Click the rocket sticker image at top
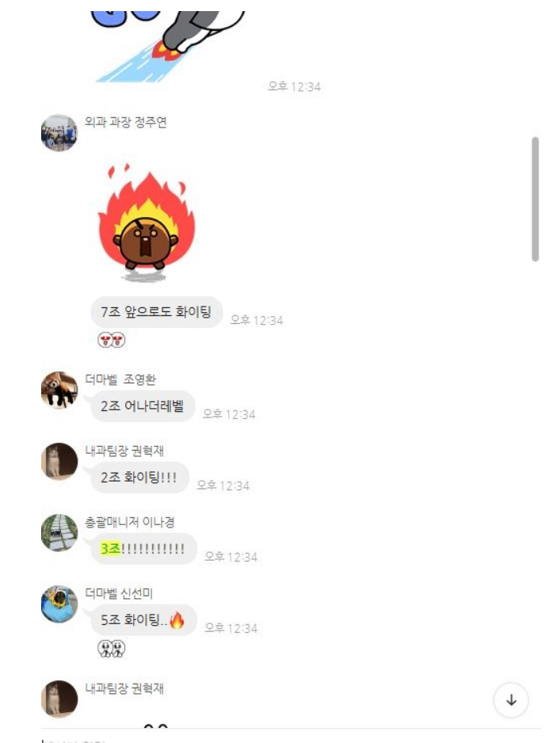The image size is (560, 743). point(168,46)
